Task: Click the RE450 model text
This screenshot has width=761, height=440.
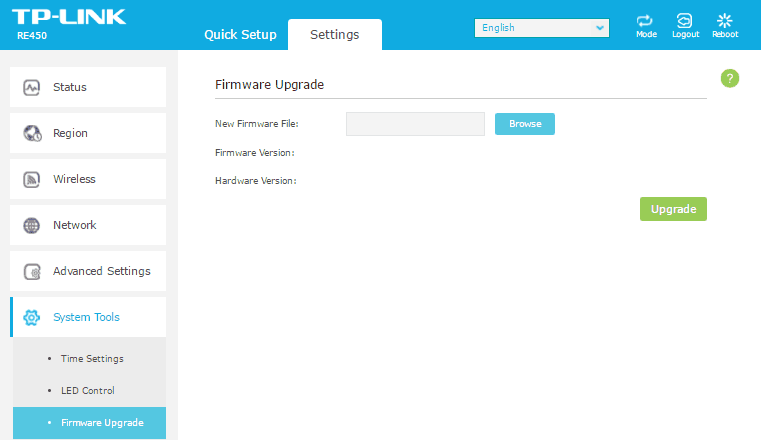Action: [x=32, y=36]
